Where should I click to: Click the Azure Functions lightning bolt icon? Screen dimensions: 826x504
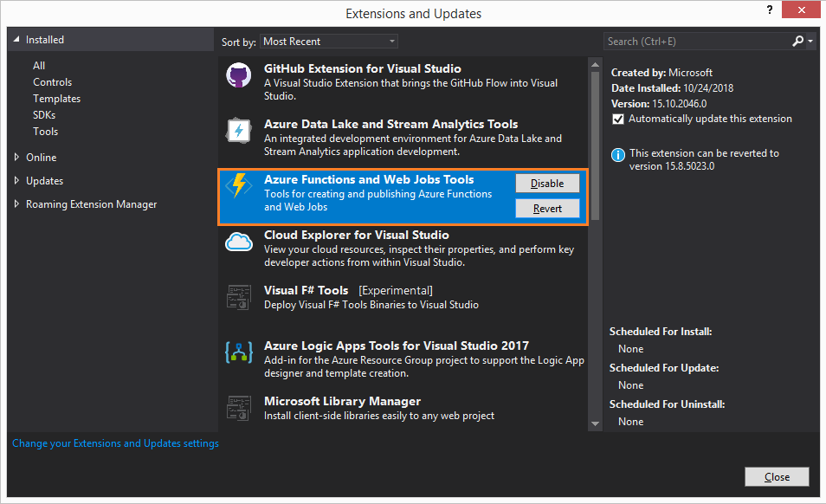point(239,185)
